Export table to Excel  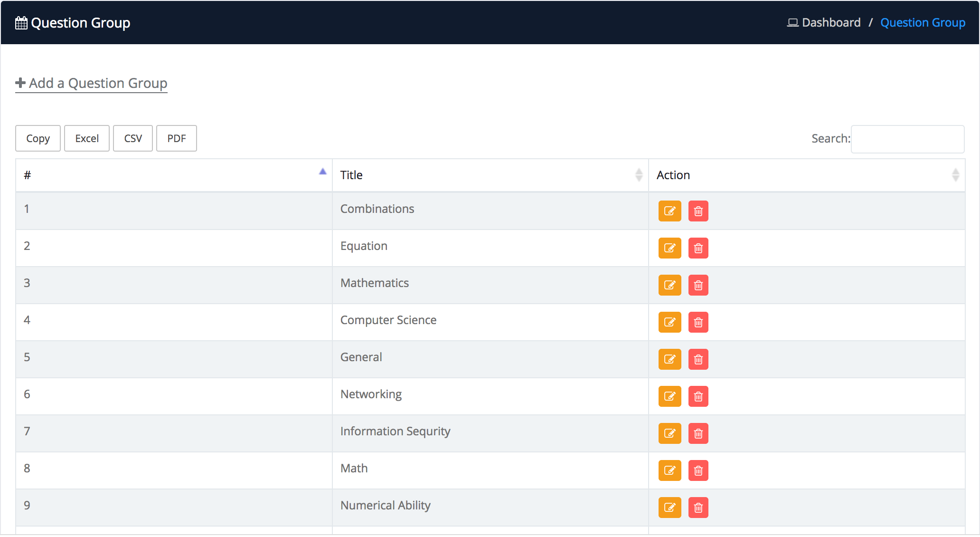87,139
